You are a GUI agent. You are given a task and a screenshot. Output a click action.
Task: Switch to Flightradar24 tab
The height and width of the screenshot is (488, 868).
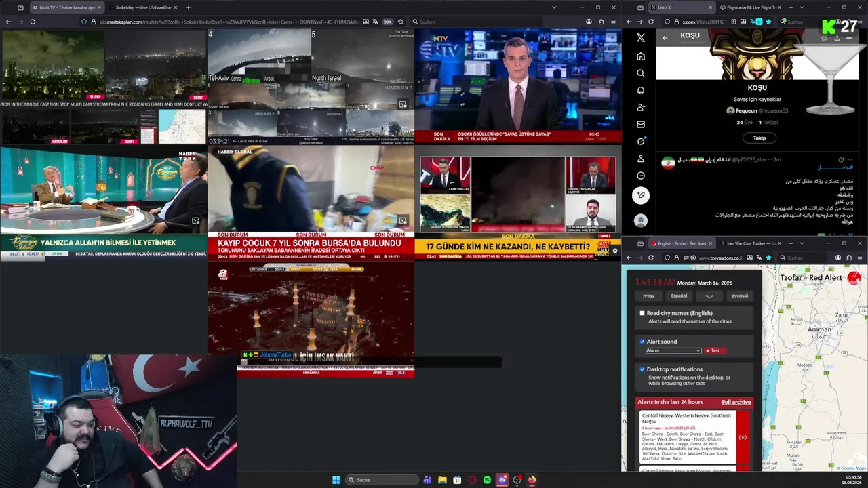[x=751, y=7]
